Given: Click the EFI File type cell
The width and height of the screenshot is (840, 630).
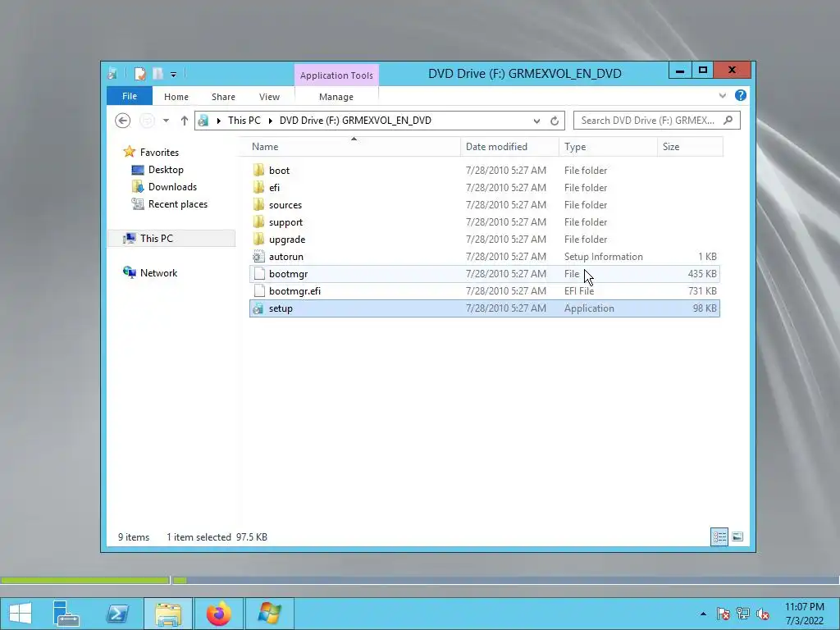Looking at the screenshot, I should tap(579, 291).
